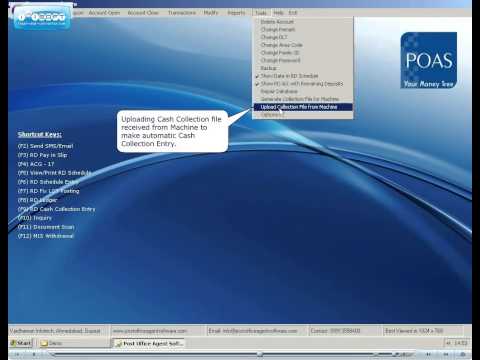This screenshot has height=360, width=480.
Task: Select Change DLT in Tools menu
Action: coord(273,37)
